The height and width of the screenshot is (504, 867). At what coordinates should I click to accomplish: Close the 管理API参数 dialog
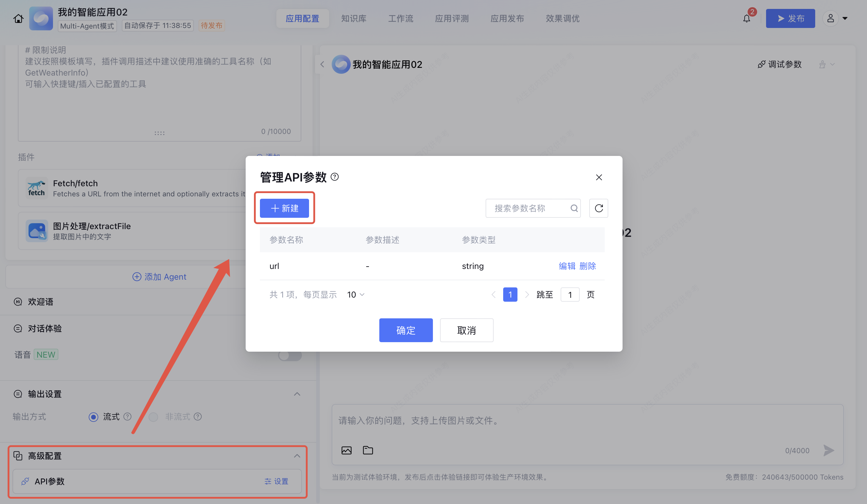click(x=599, y=177)
